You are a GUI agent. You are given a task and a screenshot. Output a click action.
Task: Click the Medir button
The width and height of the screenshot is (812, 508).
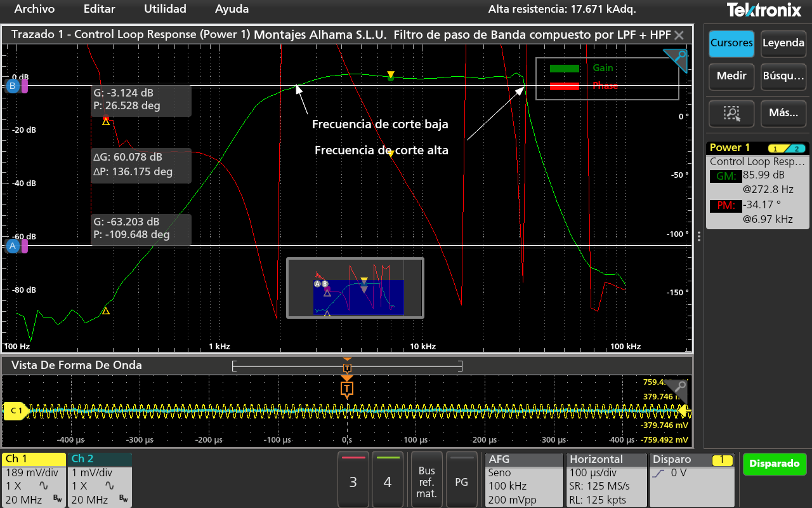(731, 76)
